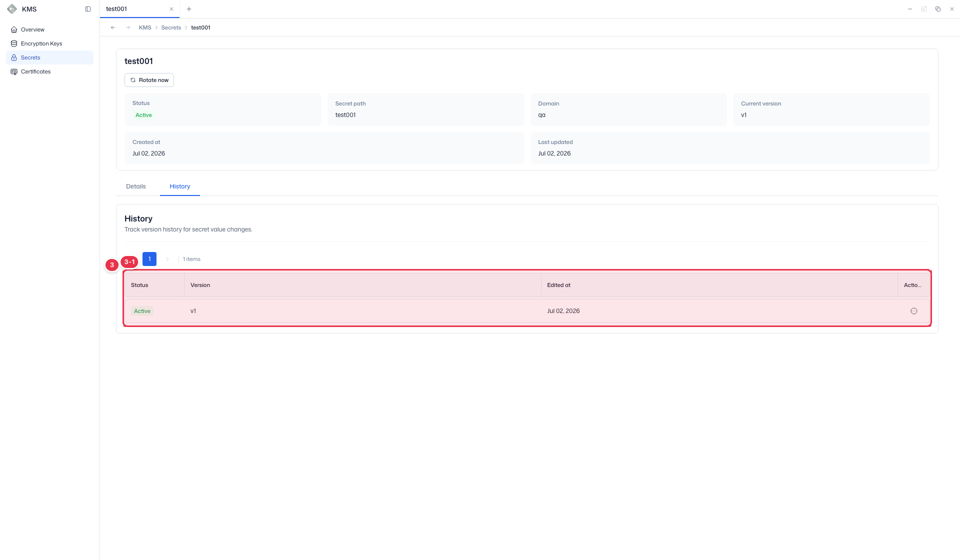Select pagination page 1

(149, 259)
